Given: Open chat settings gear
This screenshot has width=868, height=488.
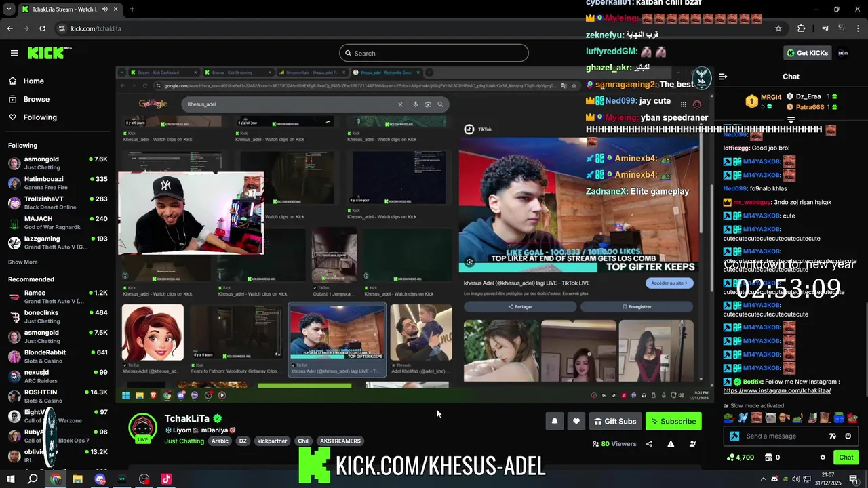Looking at the screenshot, I should point(823,457).
